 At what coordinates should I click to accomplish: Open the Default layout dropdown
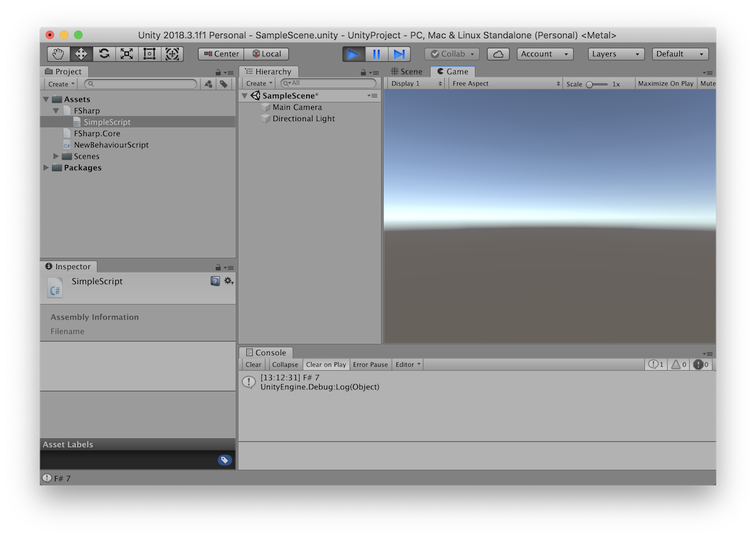tap(680, 54)
